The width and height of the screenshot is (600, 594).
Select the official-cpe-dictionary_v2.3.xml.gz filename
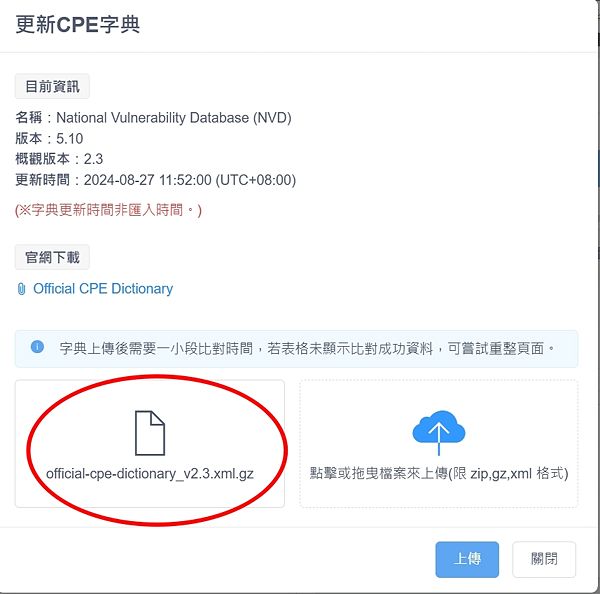point(150,474)
